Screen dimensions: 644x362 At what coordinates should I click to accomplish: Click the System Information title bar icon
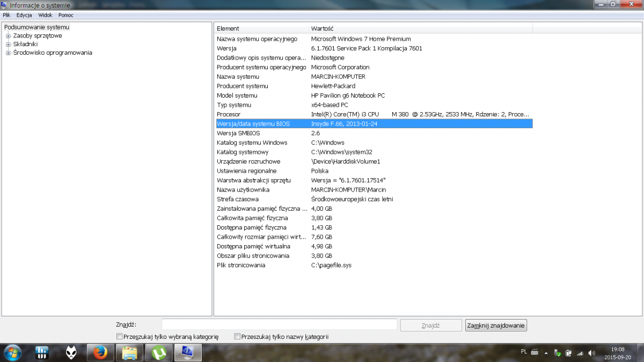coord(5,5)
